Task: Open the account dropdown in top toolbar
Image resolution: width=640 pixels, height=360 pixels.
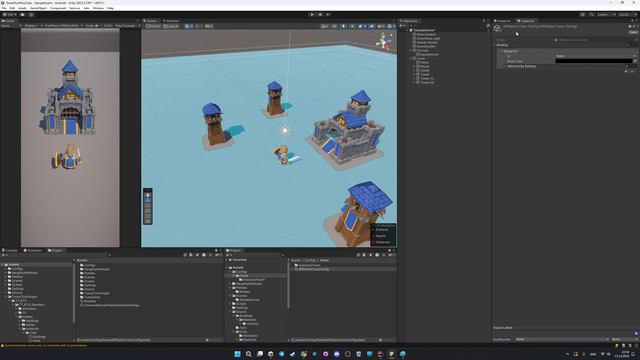Action: [10, 15]
